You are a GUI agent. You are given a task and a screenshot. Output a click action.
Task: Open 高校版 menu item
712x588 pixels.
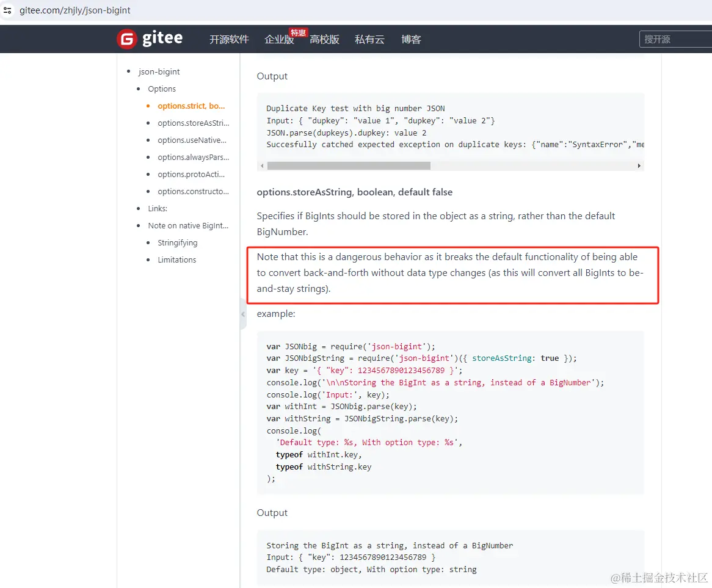tap(324, 40)
